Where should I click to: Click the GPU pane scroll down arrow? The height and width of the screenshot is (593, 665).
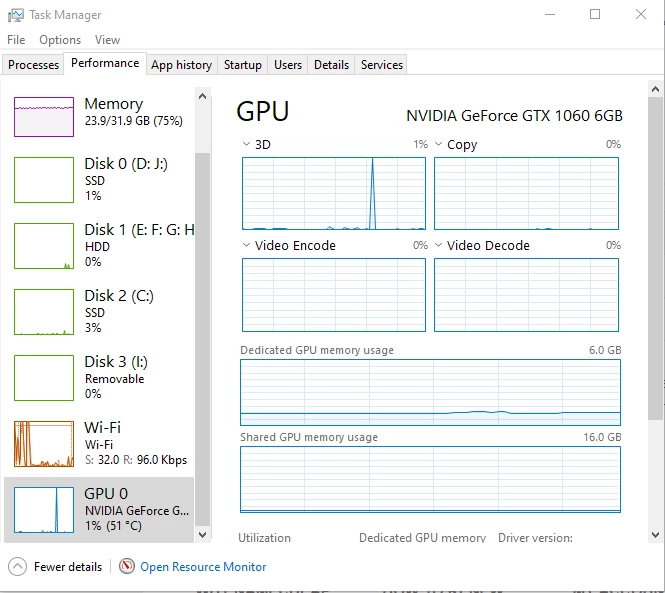point(655,535)
